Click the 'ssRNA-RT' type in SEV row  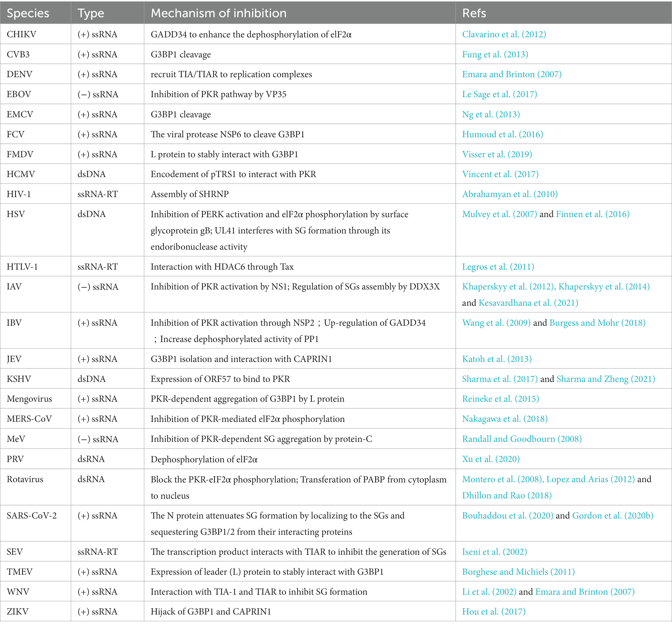tap(98, 552)
